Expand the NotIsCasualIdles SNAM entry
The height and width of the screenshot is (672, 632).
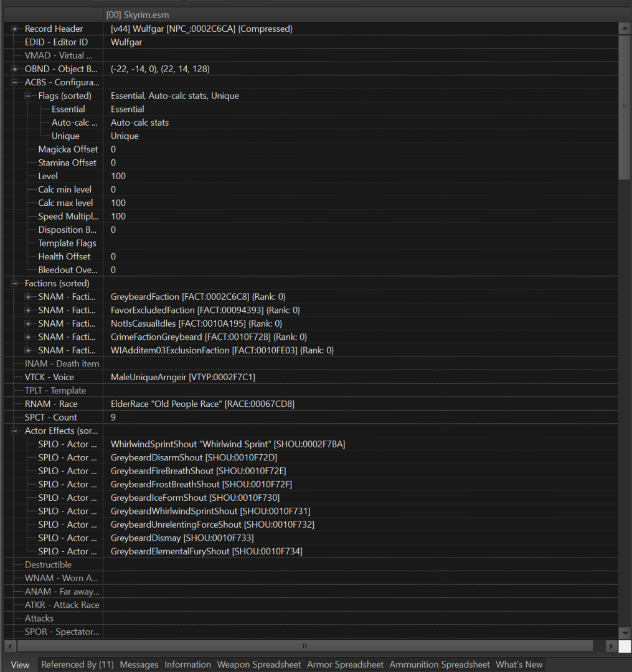28,324
